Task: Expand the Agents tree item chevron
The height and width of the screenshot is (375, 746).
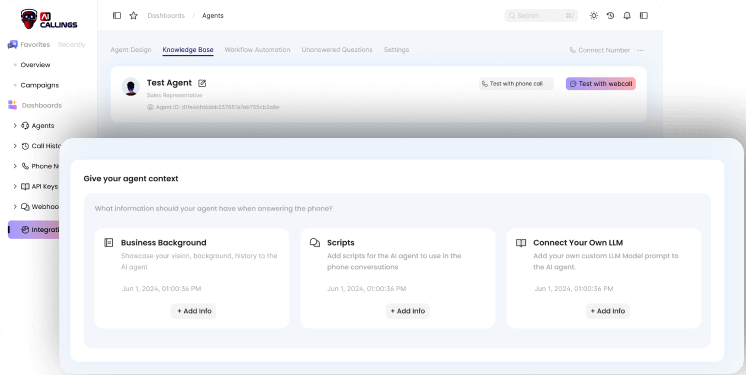Action: pos(15,126)
